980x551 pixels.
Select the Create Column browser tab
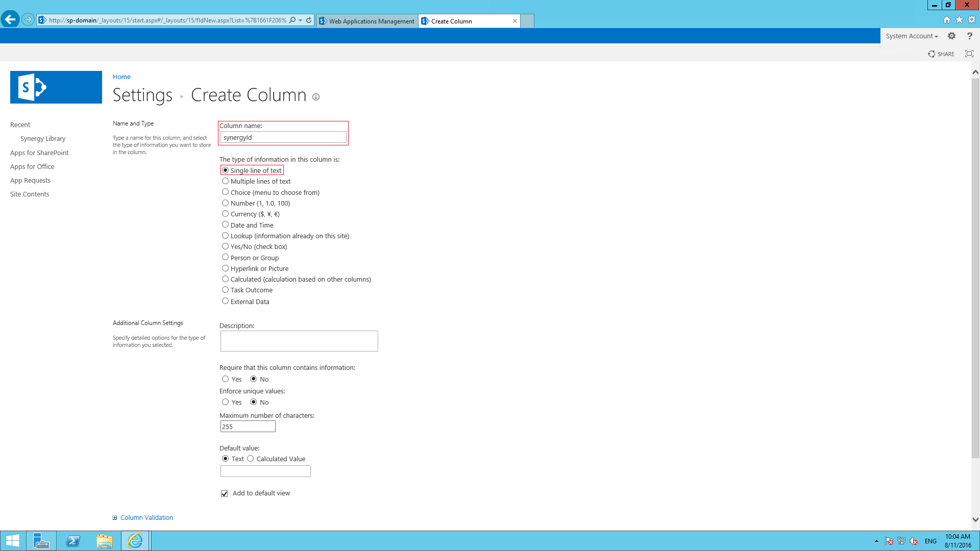tap(464, 21)
